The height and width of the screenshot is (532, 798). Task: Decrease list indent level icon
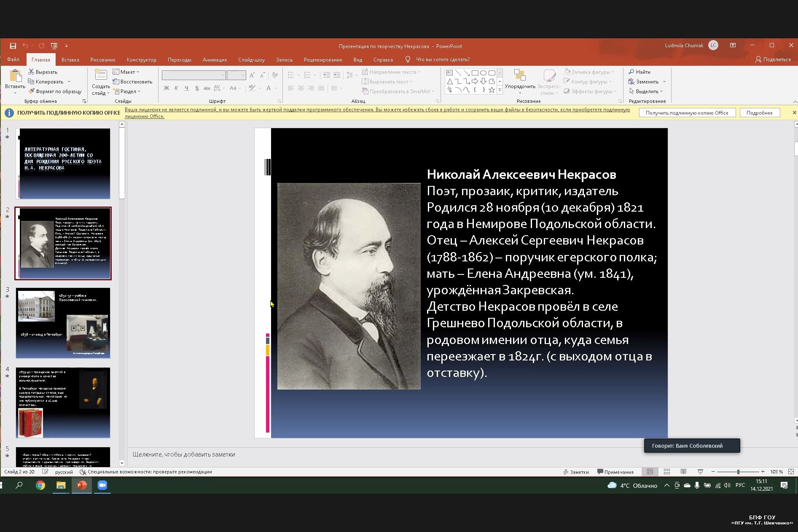326,75
